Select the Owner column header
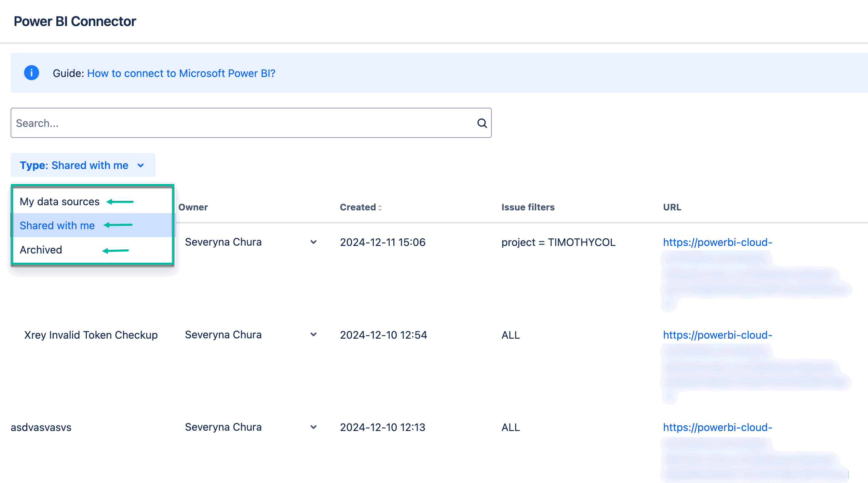 coord(193,207)
